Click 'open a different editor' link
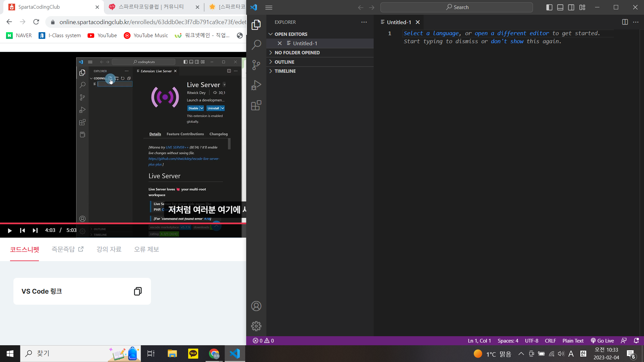 (x=512, y=33)
